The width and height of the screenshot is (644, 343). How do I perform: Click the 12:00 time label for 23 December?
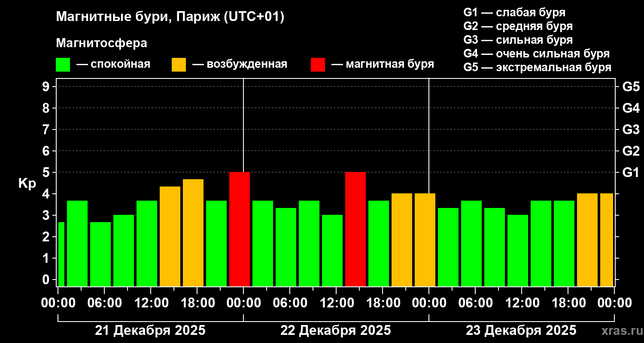[522, 303]
